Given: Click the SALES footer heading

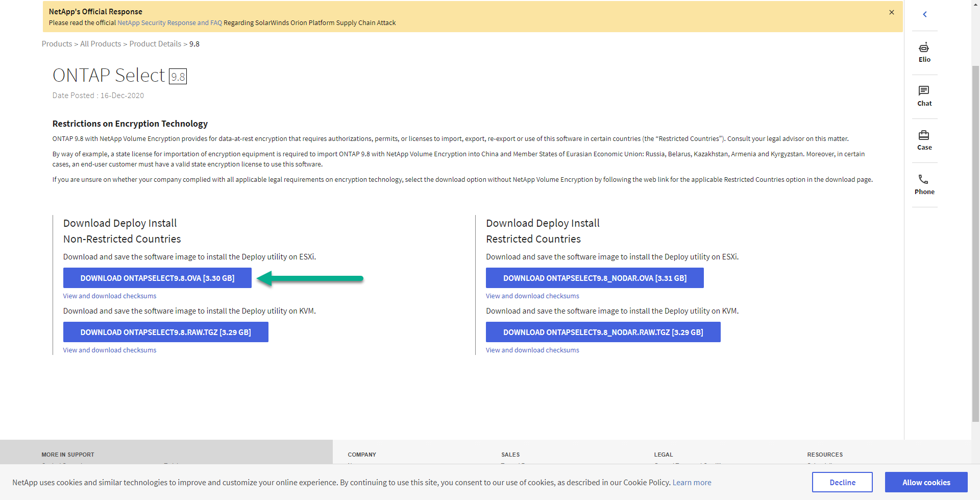Looking at the screenshot, I should coord(510,455).
